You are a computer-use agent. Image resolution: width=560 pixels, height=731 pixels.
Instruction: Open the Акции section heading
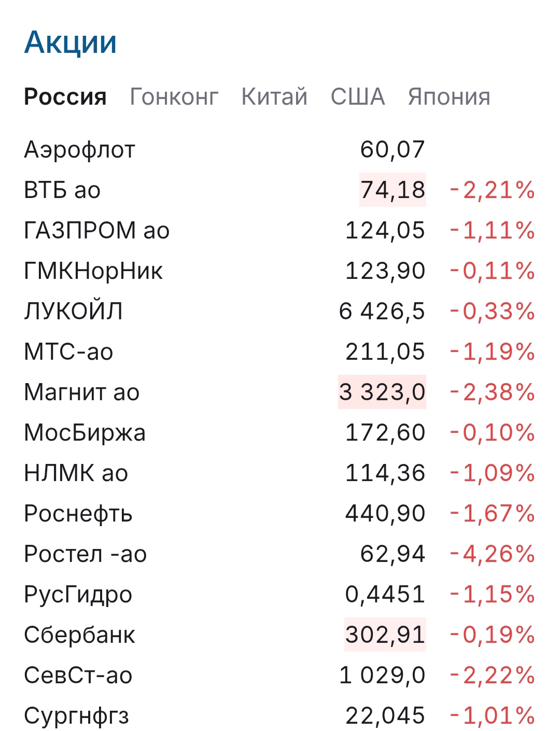tap(71, 43)
